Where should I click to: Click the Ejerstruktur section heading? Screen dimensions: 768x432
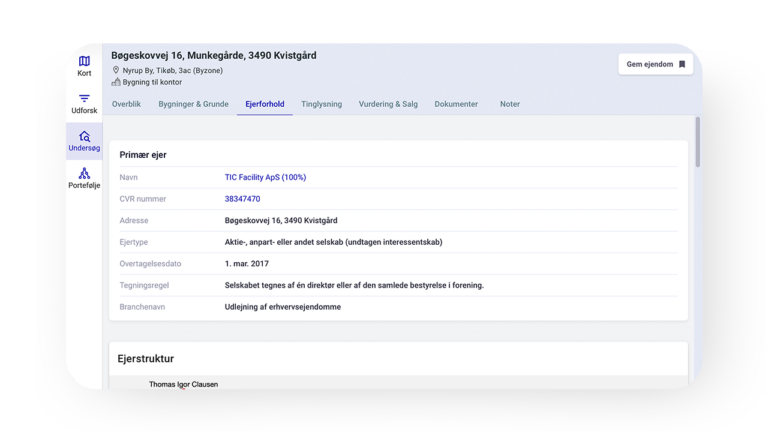tap(146, 358)
